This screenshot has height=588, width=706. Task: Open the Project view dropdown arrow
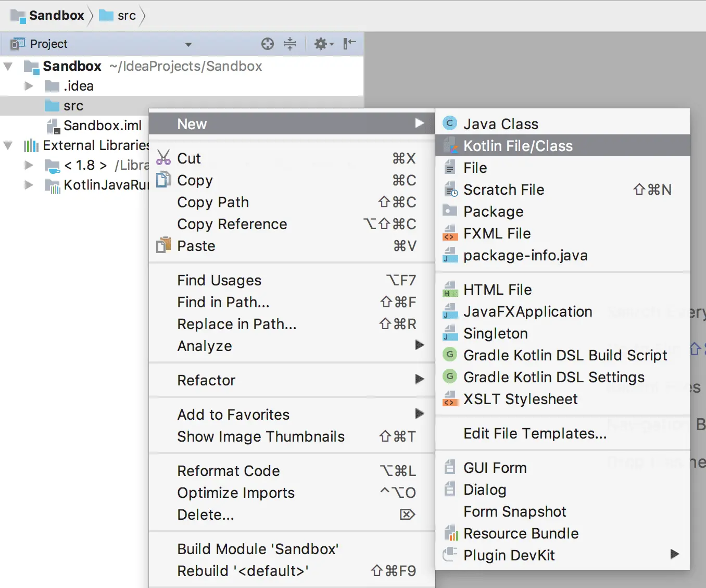188,45
